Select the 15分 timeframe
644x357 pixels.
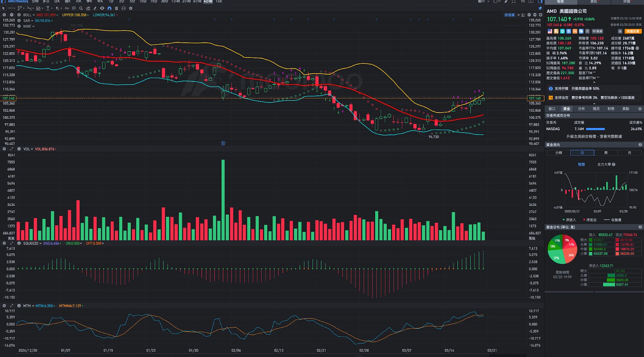pyautogui.click(x=154, y=2)
